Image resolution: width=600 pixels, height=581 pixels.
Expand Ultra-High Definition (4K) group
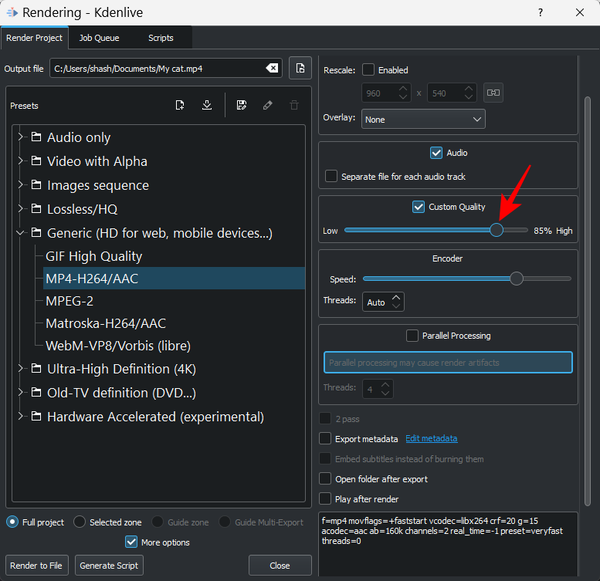20,369
